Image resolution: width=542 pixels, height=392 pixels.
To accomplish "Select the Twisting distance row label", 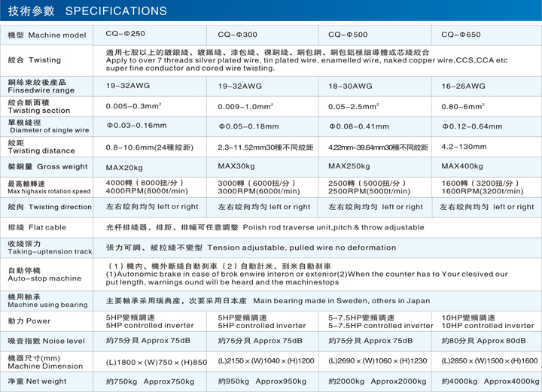I will [41, 147].
